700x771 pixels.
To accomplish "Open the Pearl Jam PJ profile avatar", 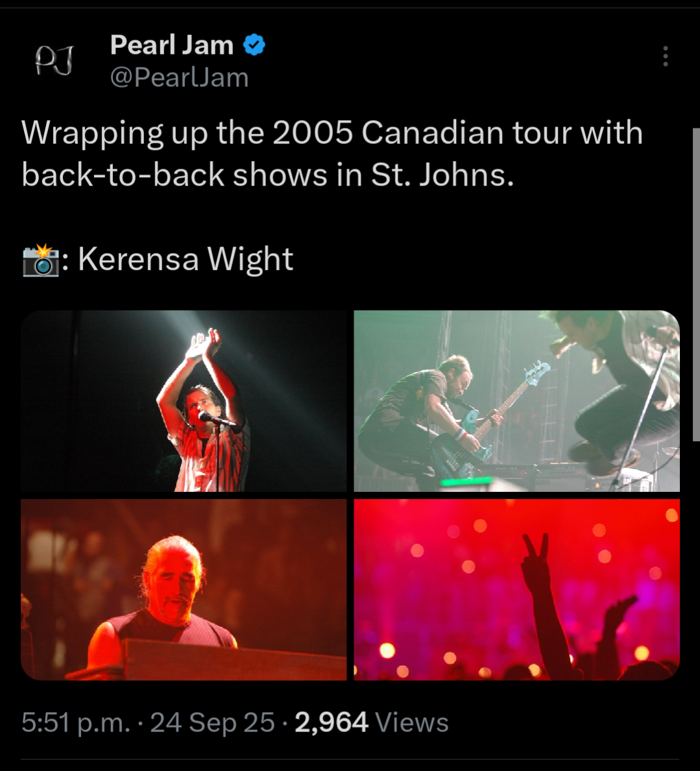I will [x=54, y=60].
